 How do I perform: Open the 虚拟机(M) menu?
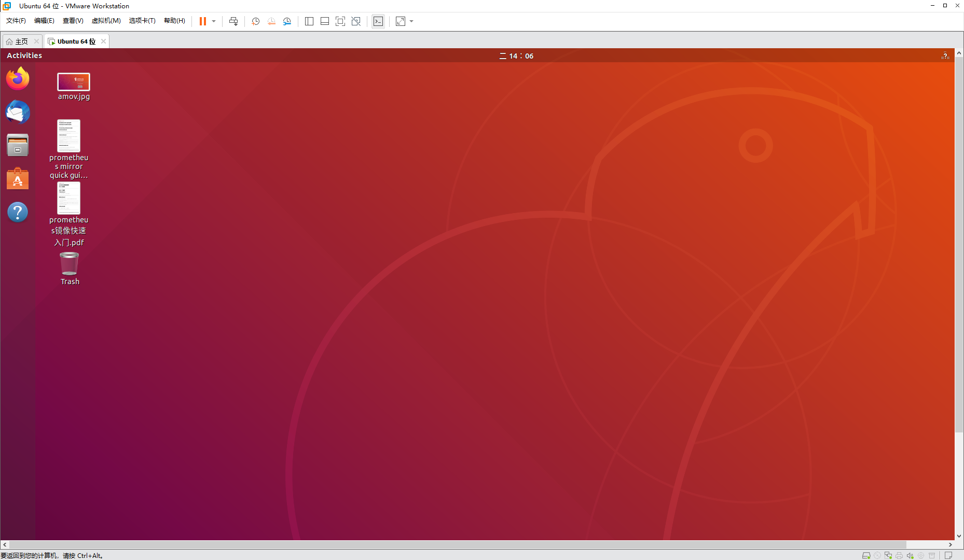click(106, 21)
